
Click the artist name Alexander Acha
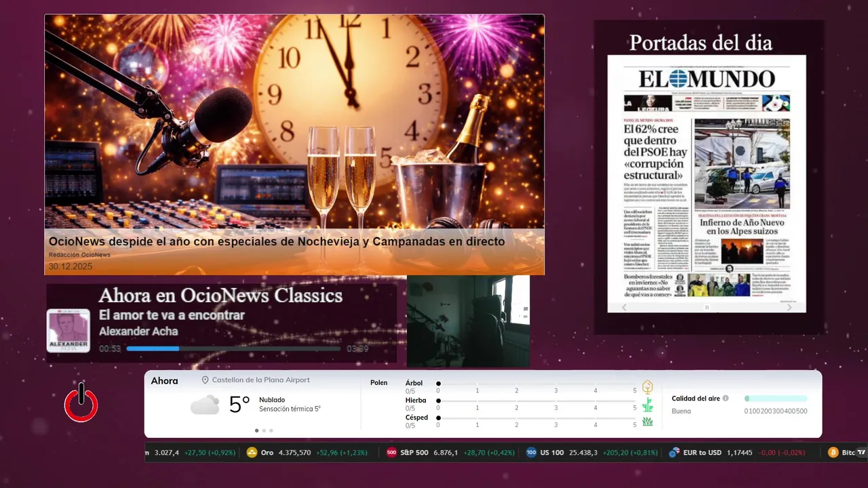(x=138, y=331)
